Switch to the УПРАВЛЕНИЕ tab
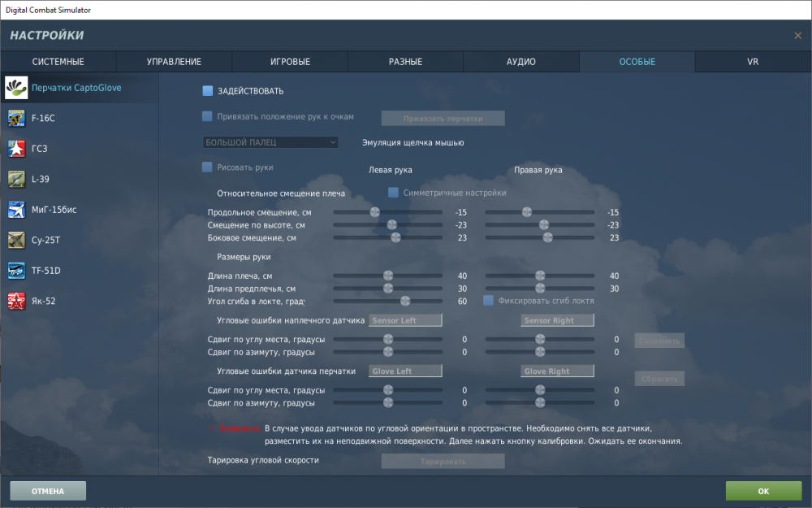Viewport: 812px width, 508px height. (174, 62)
